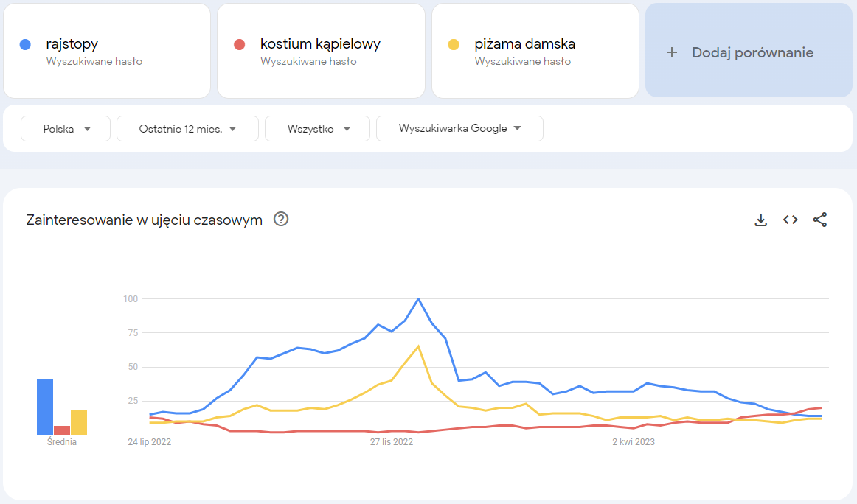Expand the Wyszukiwarka Google search type dropdown
The height and width of the screenshot is (504, 857).
pyautogui.click(x=459, y=128)
